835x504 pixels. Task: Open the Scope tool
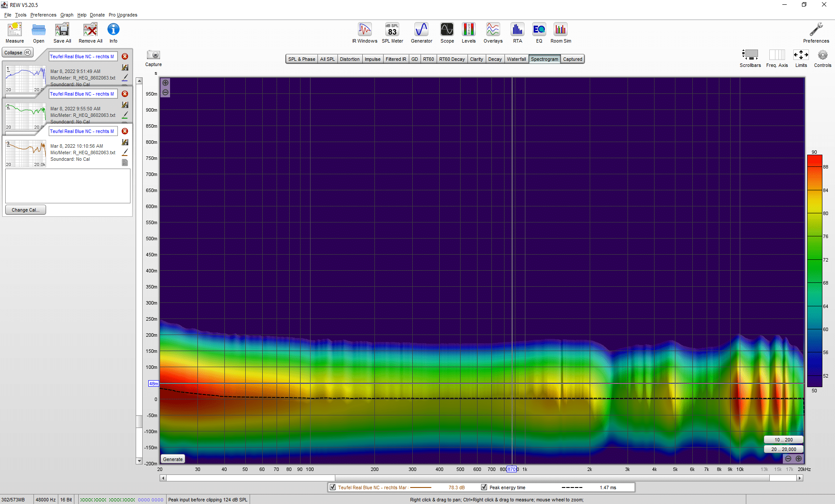447,33
